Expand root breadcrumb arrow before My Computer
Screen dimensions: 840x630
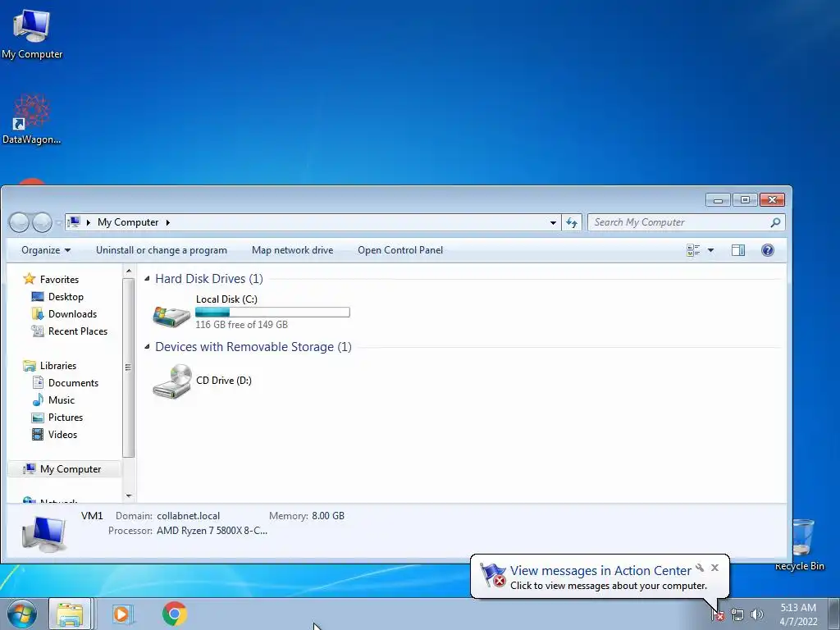click(x=89, y=222)
